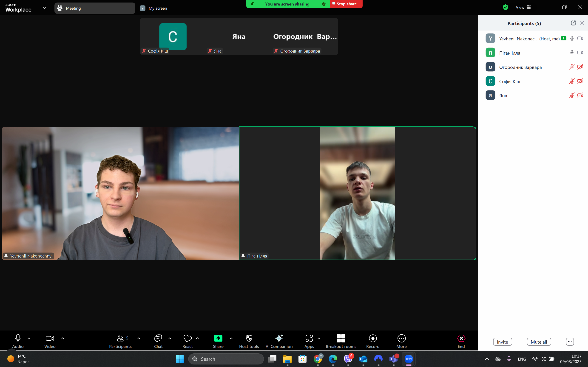Click the Windows taskbar Search box
The width and height of the screenshot is (588, 367).
[226, 359]
